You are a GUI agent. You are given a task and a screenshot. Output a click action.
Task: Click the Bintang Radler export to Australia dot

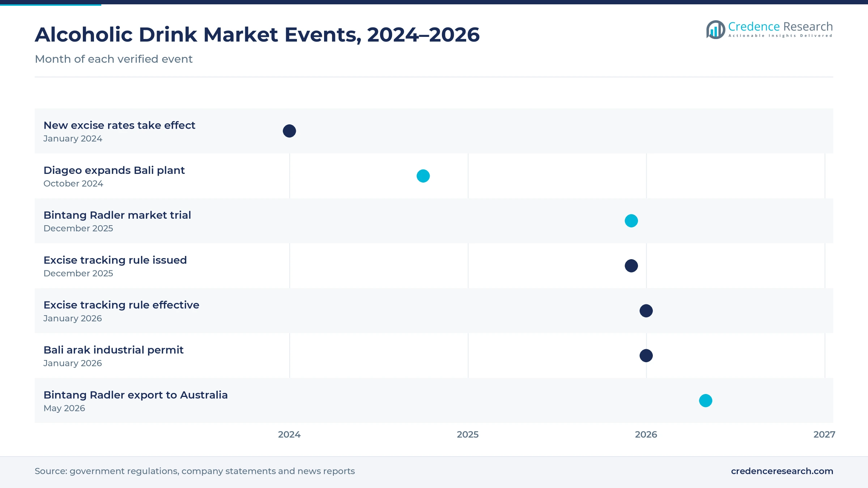tap(706, 401)
